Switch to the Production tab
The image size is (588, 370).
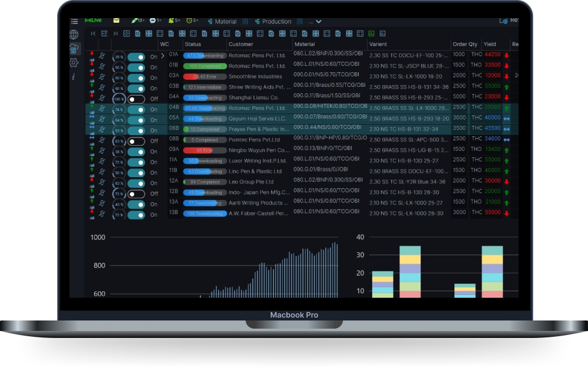click(276, 22)
